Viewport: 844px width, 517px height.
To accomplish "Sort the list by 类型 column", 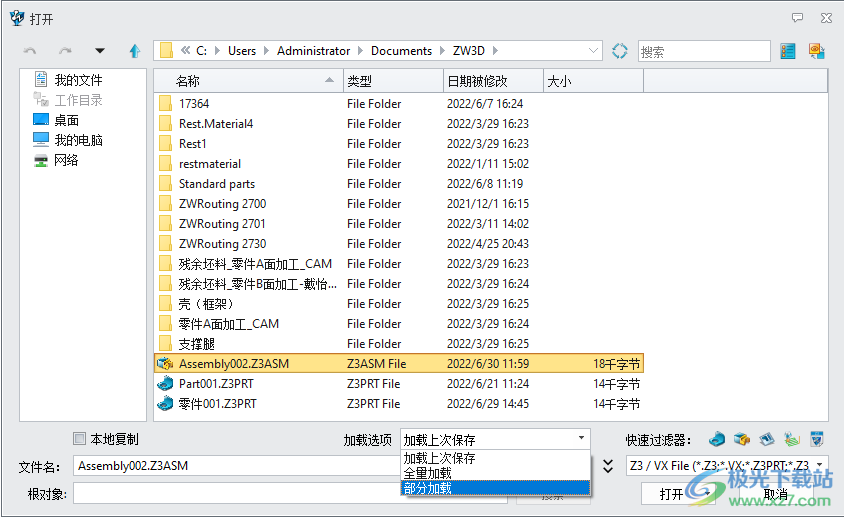I will pyautogui.click(x=393, y=81).
